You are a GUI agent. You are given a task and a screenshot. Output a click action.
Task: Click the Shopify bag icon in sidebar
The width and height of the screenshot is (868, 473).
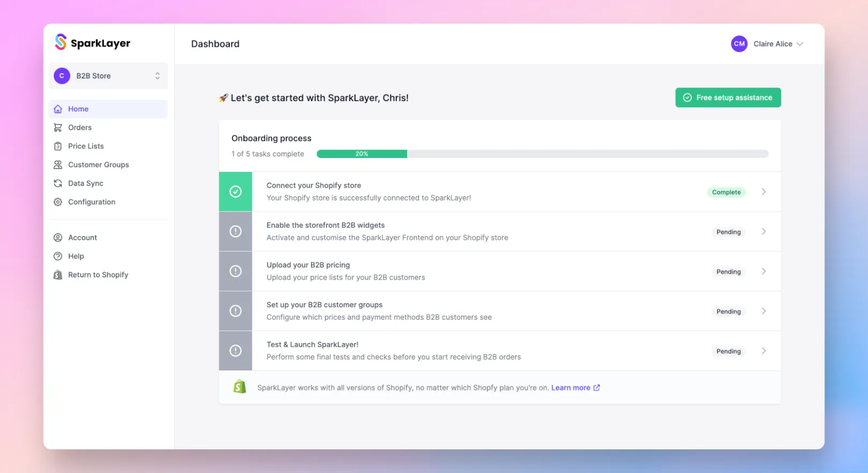coord(58,275)
